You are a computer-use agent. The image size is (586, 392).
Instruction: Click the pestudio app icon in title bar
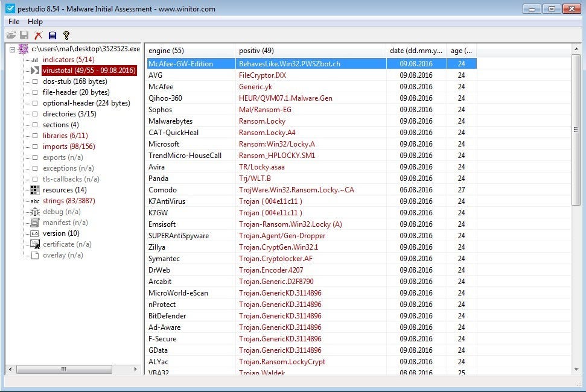(x=10, y=8)
